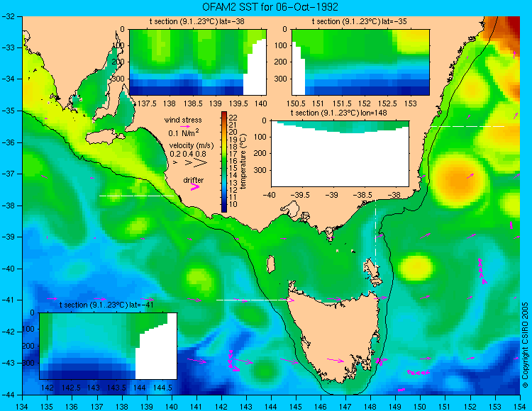Click the dark red top of the colour bar
The width and height of the screenshot is (532, 411).
tap(224, 114)
